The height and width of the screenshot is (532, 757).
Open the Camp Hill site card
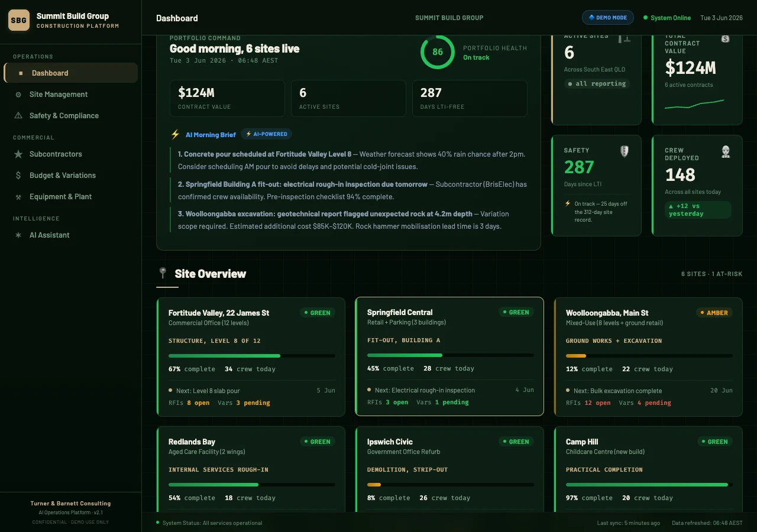coord(648,469)
